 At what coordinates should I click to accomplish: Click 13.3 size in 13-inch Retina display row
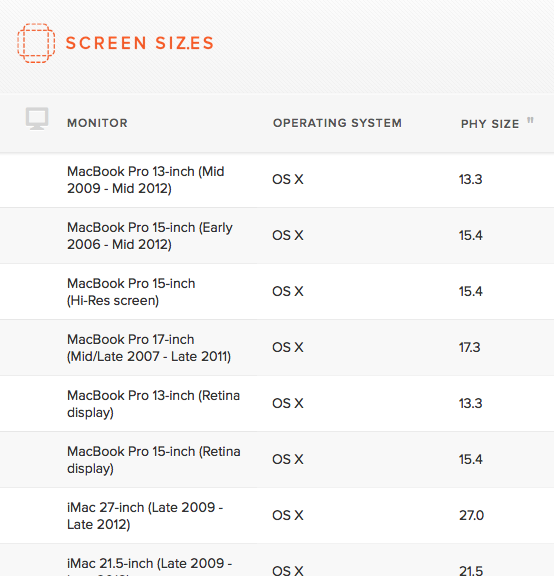pos(471,403)
